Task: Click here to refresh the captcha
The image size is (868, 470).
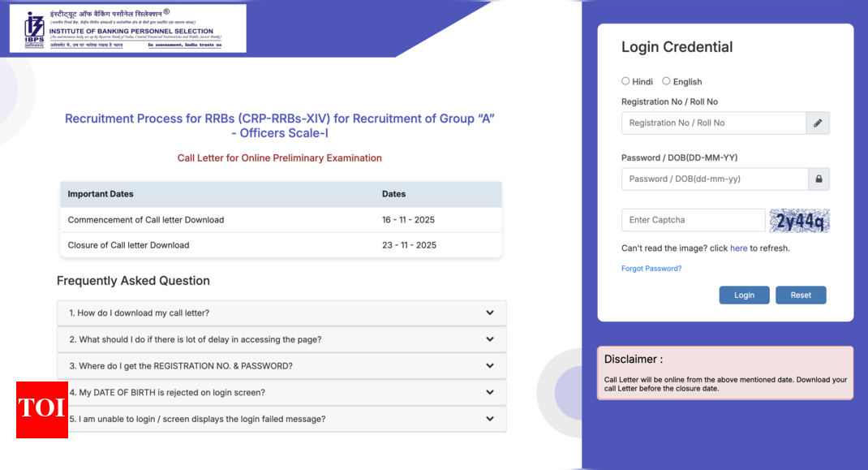Action: [x=738, y=248]
